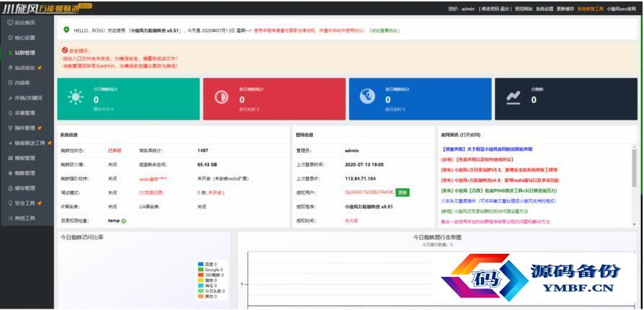644x310 pixels.
Task: Click the 65.43 GB disk space value
Action: tap(208, 164)
